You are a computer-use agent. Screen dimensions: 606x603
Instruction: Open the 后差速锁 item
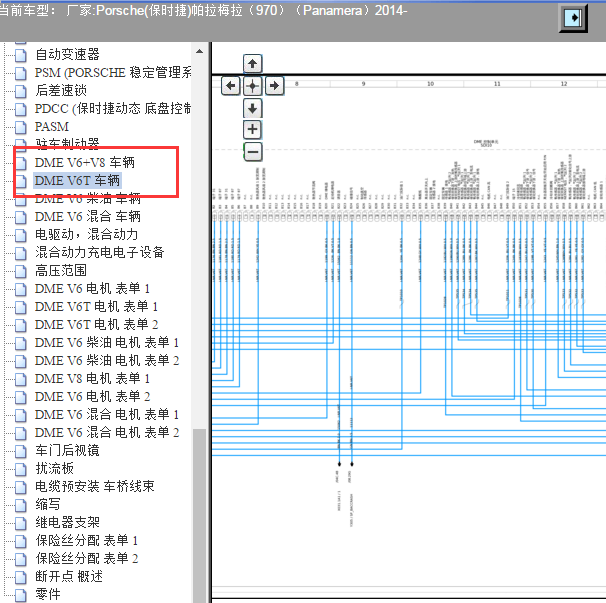coord(61,90)
